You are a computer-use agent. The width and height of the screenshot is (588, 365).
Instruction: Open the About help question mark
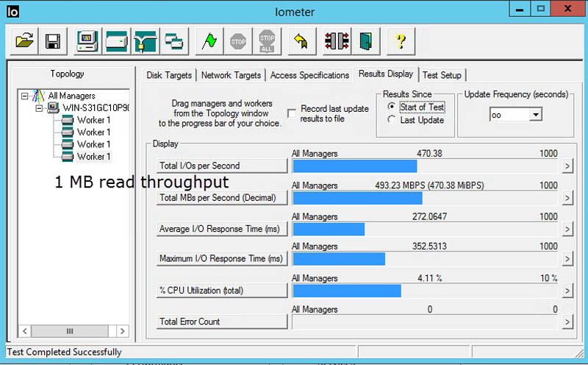tap(401, 41)
